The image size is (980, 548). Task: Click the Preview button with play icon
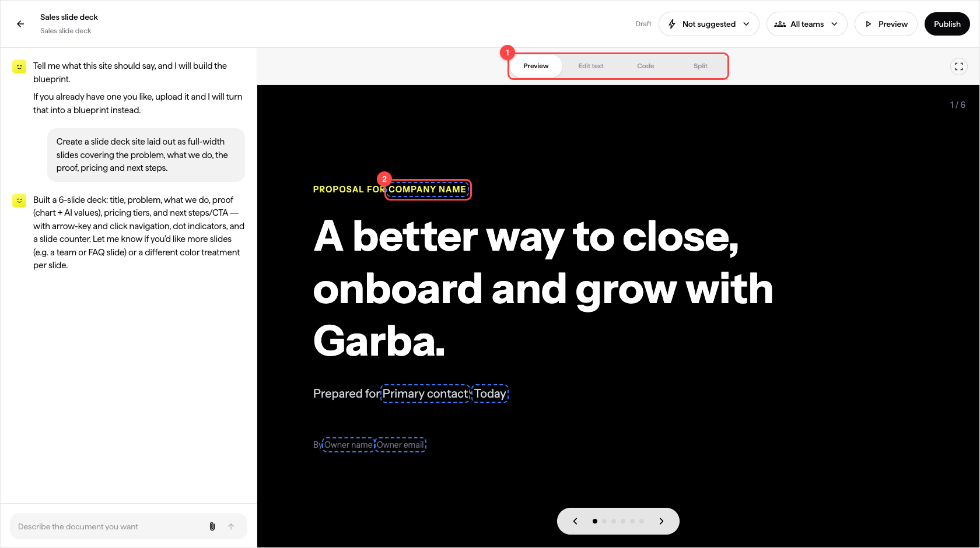tap(886, 24)
